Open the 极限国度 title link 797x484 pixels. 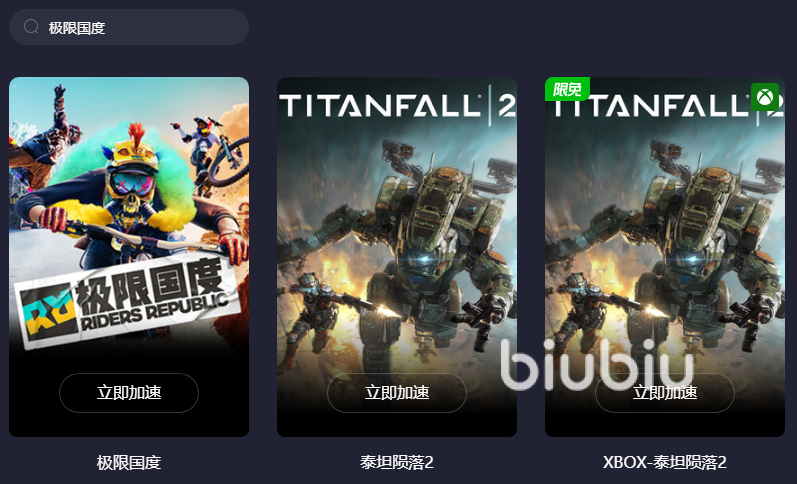point(129,462)
